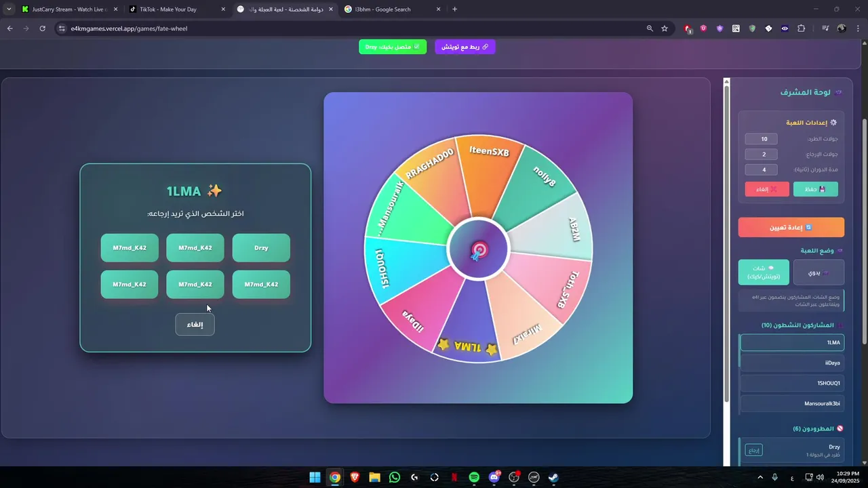Select participant Mansouralk3bi in active list

click(x=792, y=403)
